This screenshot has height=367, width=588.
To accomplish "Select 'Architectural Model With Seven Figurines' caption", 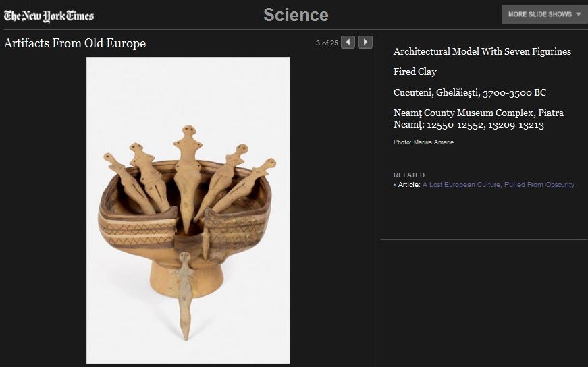I will (x=482, y=51).
